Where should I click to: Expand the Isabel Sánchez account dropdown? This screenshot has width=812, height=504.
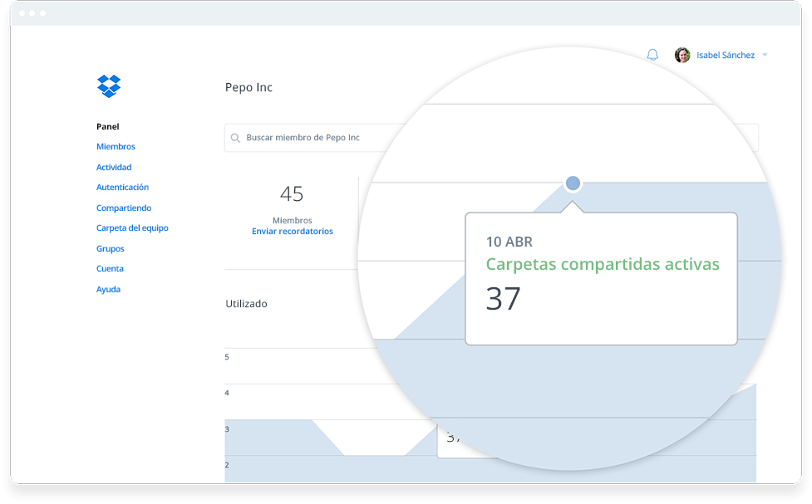click(765, 54)
